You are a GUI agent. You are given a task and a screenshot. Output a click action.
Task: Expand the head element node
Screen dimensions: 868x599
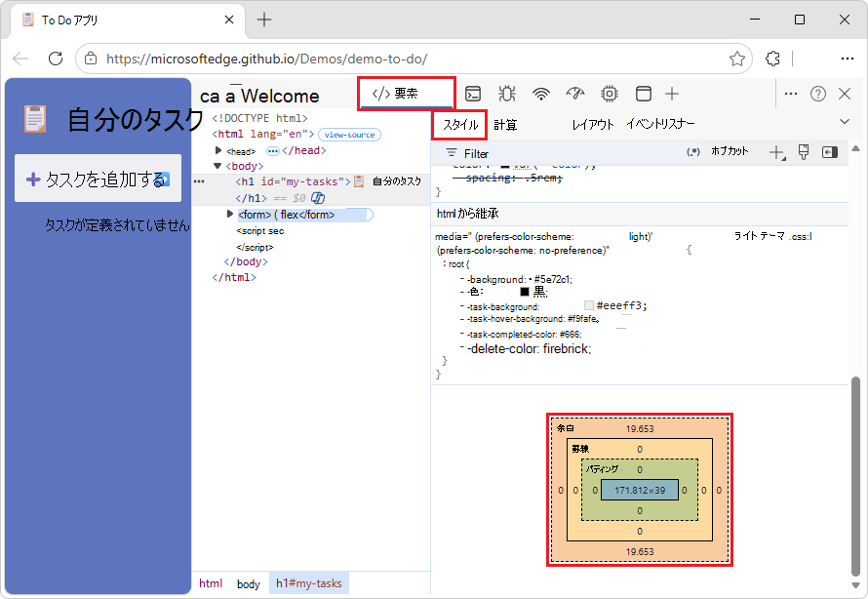pyautogui.click(x=218, y=150)
